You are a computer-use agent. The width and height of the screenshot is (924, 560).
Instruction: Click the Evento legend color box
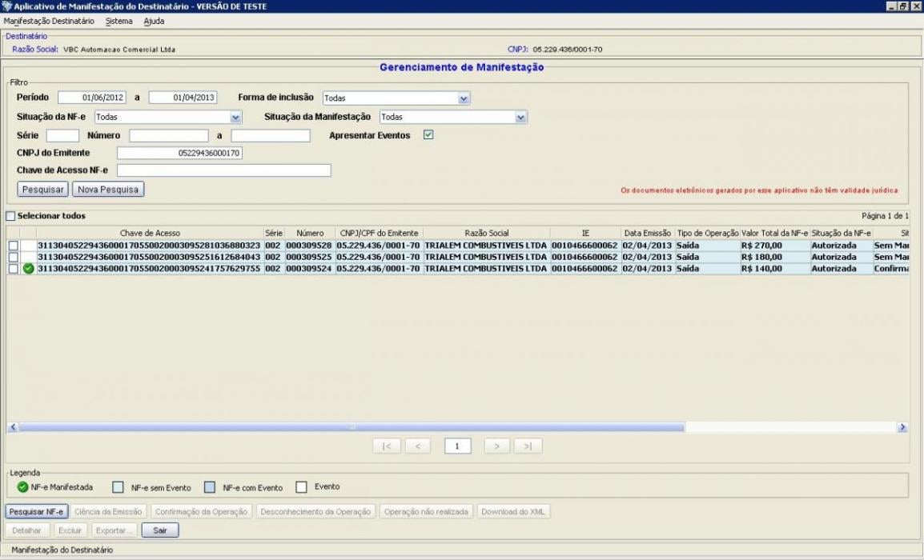(x=301, y=487)
